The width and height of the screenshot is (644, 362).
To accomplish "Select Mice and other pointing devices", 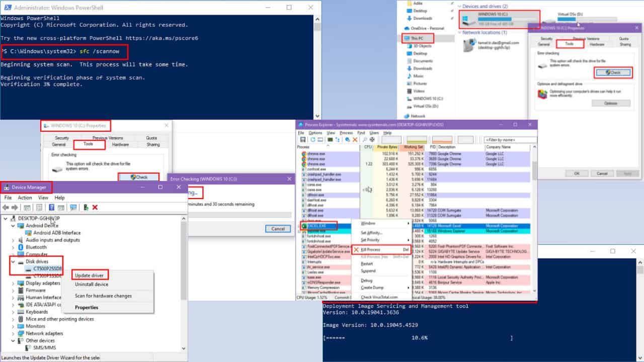I will click(56, 319).
